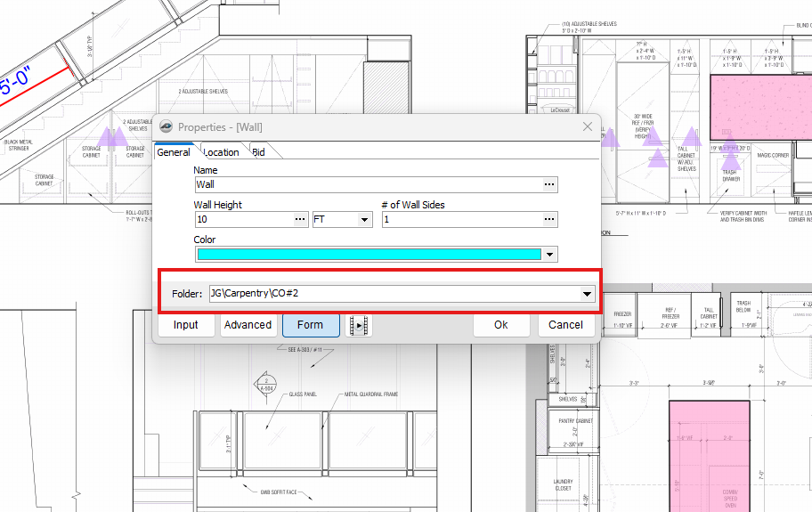Click ellipsis button for # of Wall Sides
The height and width of the screenshot is (512, 812).
click(x=549, y=219)
